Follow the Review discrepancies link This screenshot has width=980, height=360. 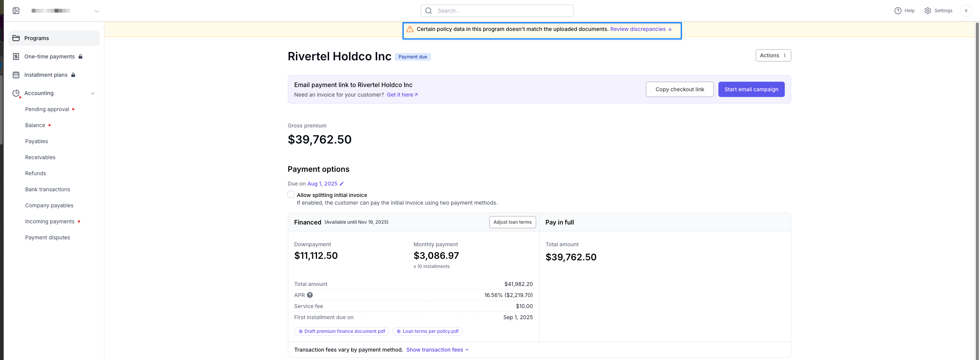tap(641, 29)
